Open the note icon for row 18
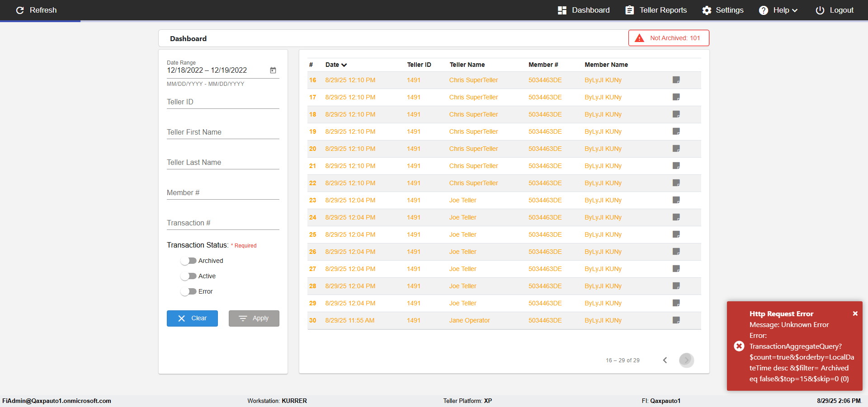This screenshot has width=868, height=407. coord(676,114)
